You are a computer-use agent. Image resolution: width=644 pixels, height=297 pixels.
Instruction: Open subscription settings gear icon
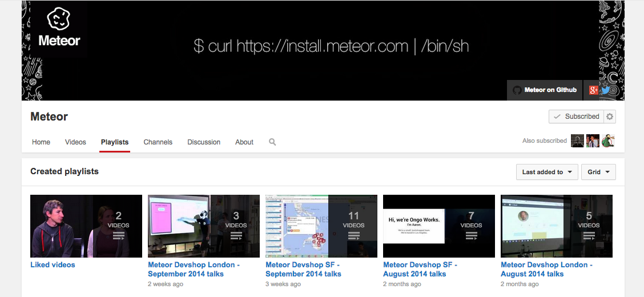coord(610,117)
